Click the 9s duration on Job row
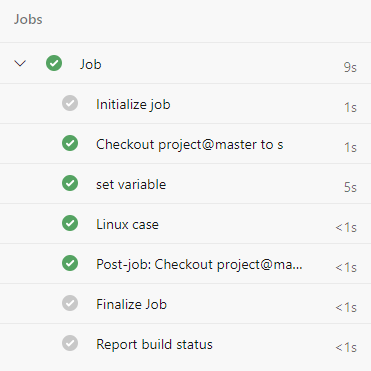The height and width of the screenshot is (371, 371). pyautogui.click(x=350, y=67)
